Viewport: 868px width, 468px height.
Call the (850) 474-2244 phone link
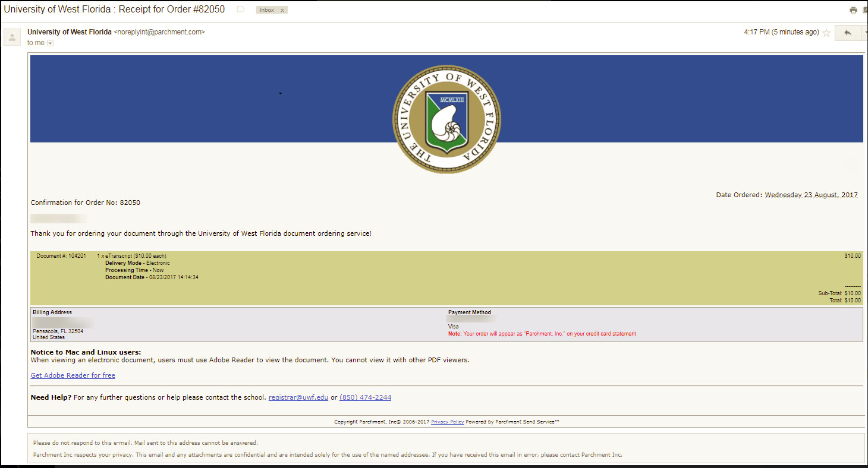pos(365,397)
